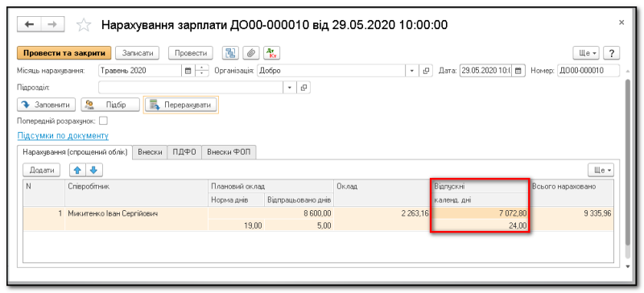Screen dimensions: 644x293
Task: Click the Плановий оклад column header
Action: [x=271, y=186]
